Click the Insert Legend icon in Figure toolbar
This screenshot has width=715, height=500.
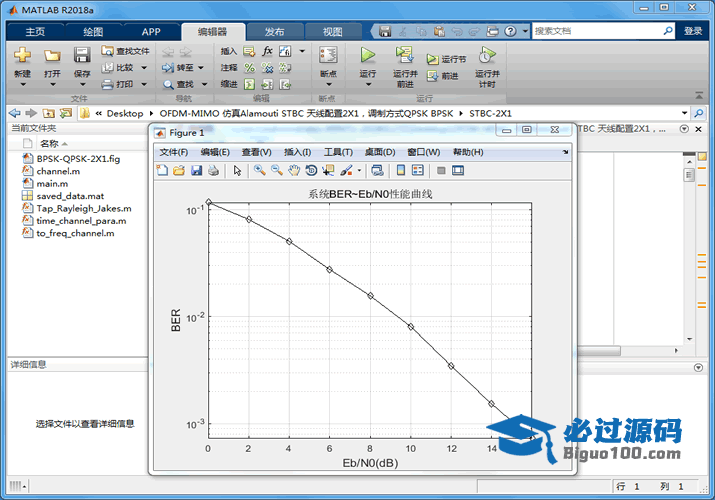pyautogui.click(x=417, y=171)
